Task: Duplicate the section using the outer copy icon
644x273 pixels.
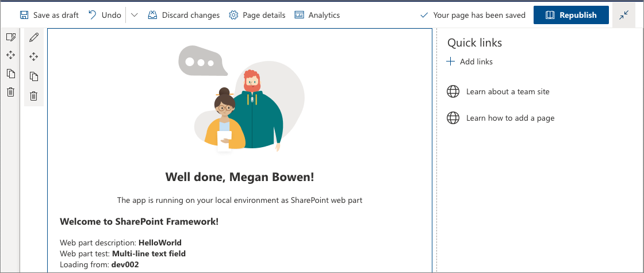Action: click(11, 74)
